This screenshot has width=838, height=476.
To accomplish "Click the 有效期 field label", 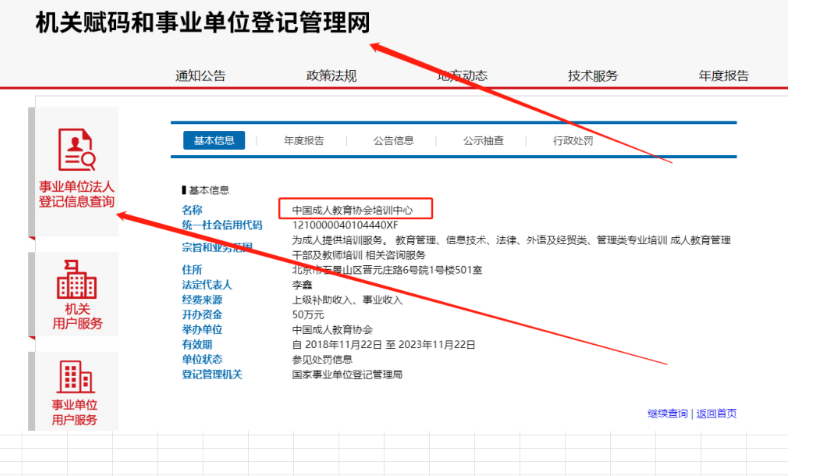I will 197,345.
